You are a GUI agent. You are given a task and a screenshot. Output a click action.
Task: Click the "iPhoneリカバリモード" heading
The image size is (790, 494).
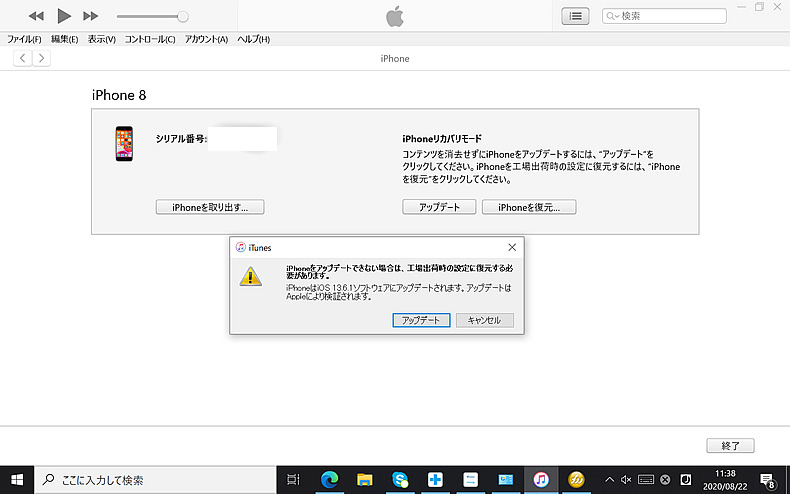pos(442,139)
